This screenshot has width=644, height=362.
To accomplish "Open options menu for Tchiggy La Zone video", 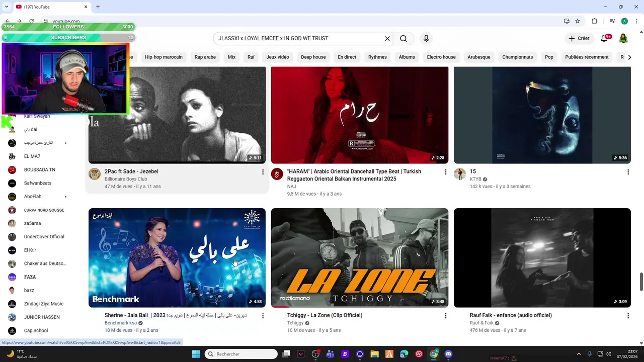I will [x=445, y=316].
